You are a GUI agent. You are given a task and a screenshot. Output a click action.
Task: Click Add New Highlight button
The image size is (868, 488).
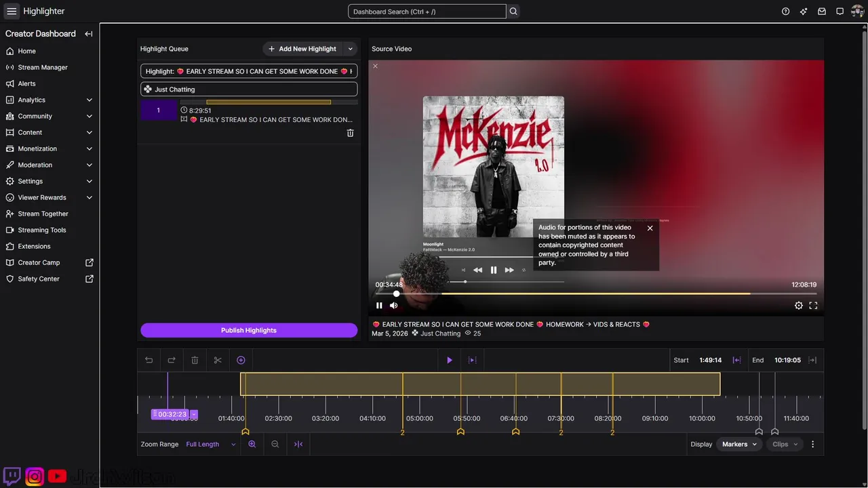point(302,49)
